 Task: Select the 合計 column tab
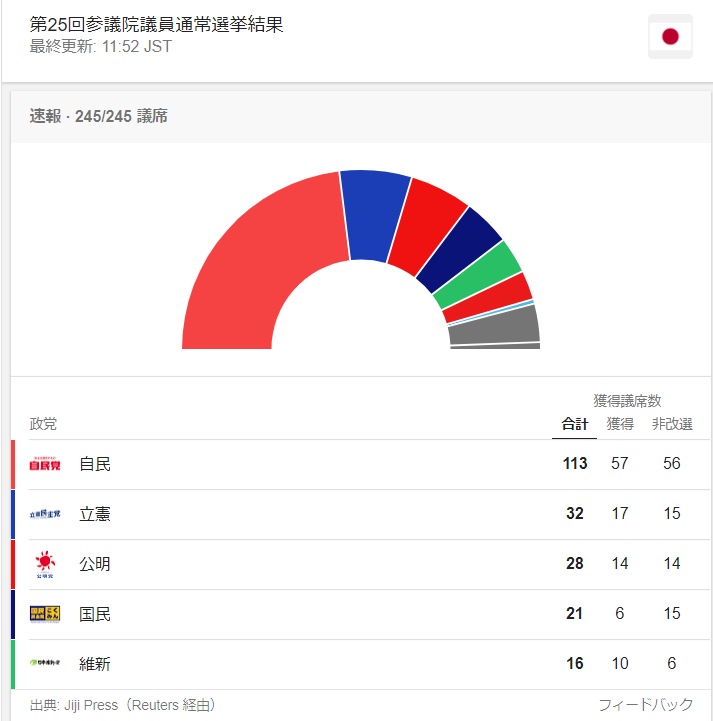574,423
